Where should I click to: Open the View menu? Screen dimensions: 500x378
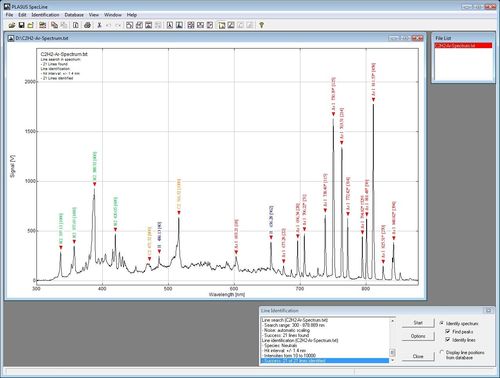pos(94,15)
